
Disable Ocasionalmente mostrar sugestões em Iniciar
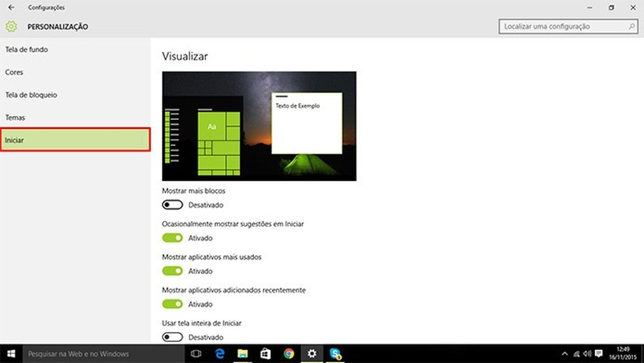173,238
